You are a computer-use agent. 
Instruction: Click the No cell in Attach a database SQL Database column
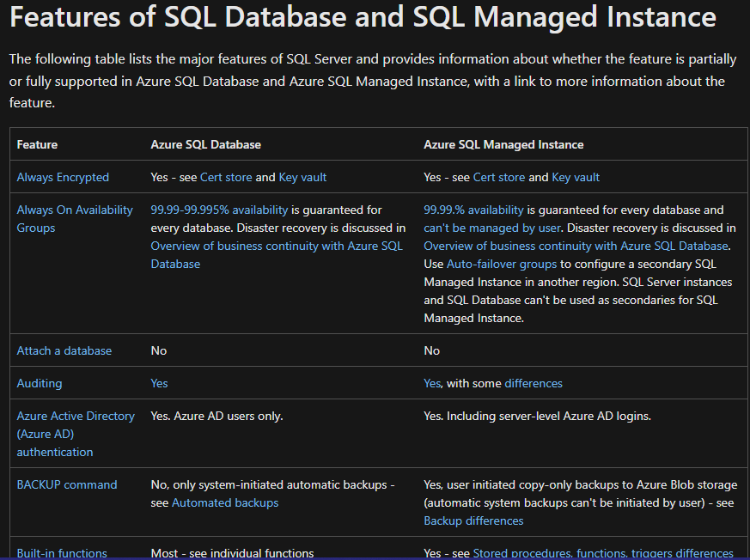click(158, 350)
